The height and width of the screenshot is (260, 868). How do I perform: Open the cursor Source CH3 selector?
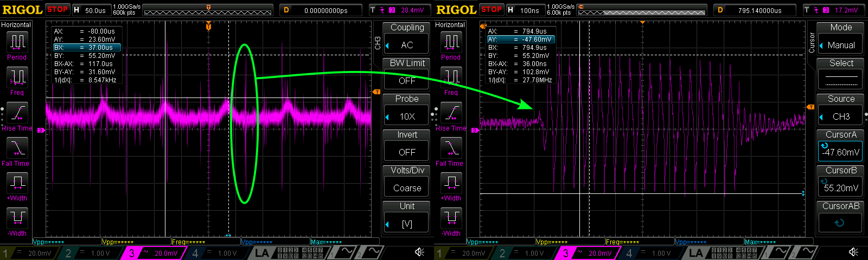click(x=841, y=116)
